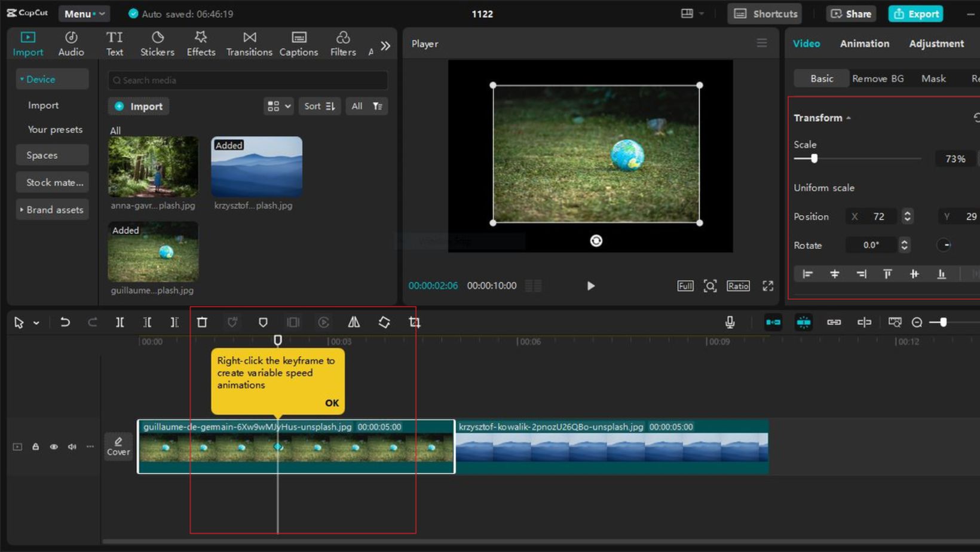Align clip to right
Image resolution: width=980 pixels, height=552 pixels.
coord(861,274)
